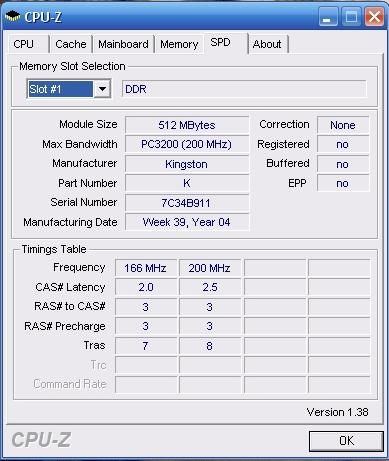Click the Tras value 8 cell
The height and width of the screenshot is (461, 389).
click(210, 346)
